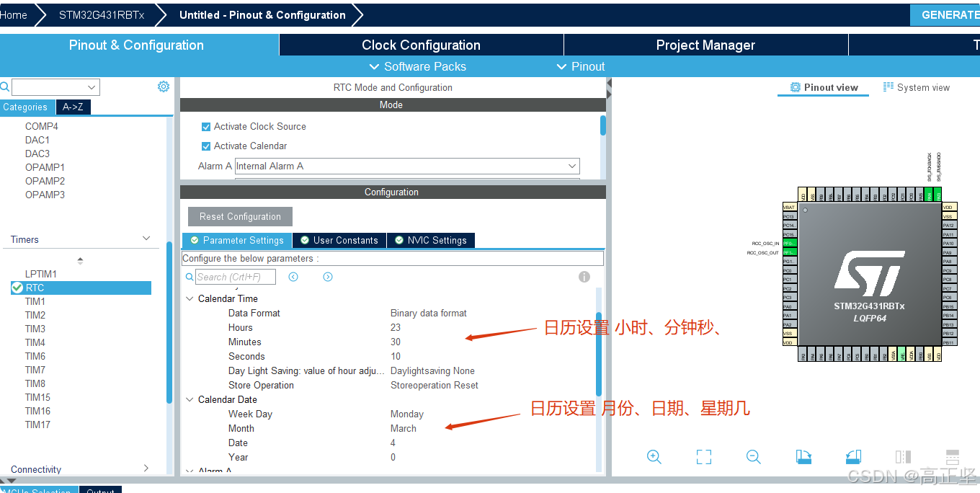The height and width of the screenshot is (493, 980).
Task: Click the STM32G431RBTx breadcrumb
Action: pyautogui.click(x=102, y=14)
